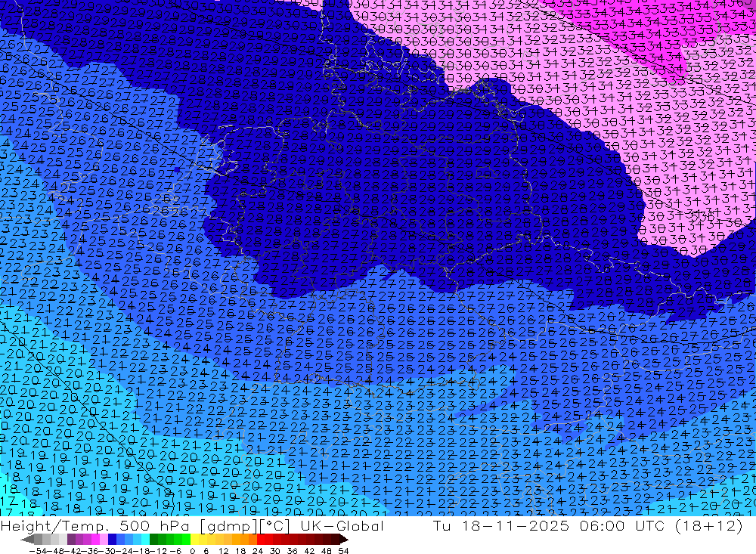Pick the dark blue swatch in the legend
The height and width of the screenshot is (554, 756).
pyautogui.click(x=112, y=539)
